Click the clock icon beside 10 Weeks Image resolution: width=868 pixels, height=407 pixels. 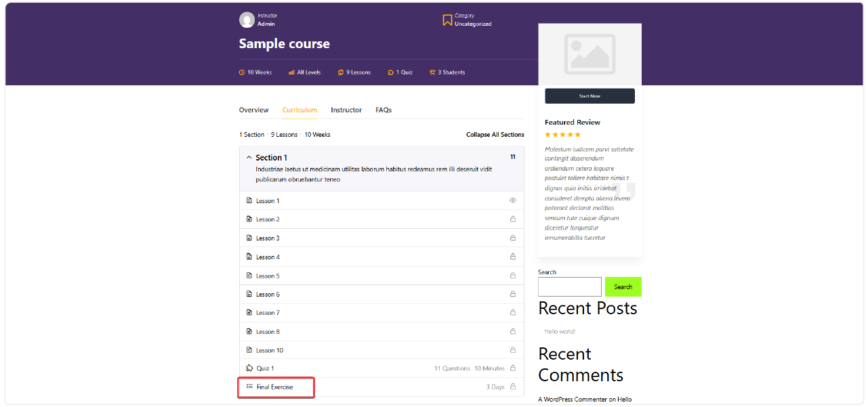(242, 72)
